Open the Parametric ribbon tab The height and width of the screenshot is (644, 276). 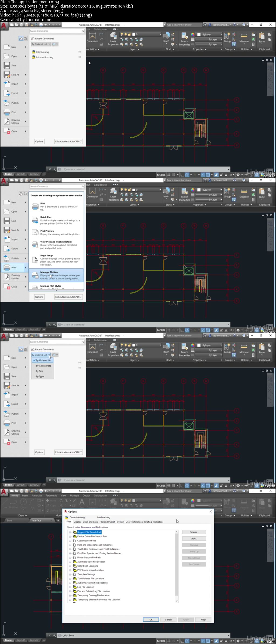pos(51,495)
